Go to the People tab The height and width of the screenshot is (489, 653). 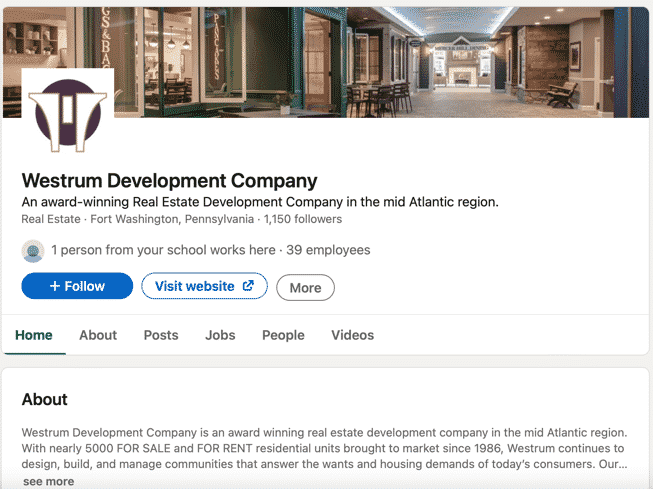point(283,335)
